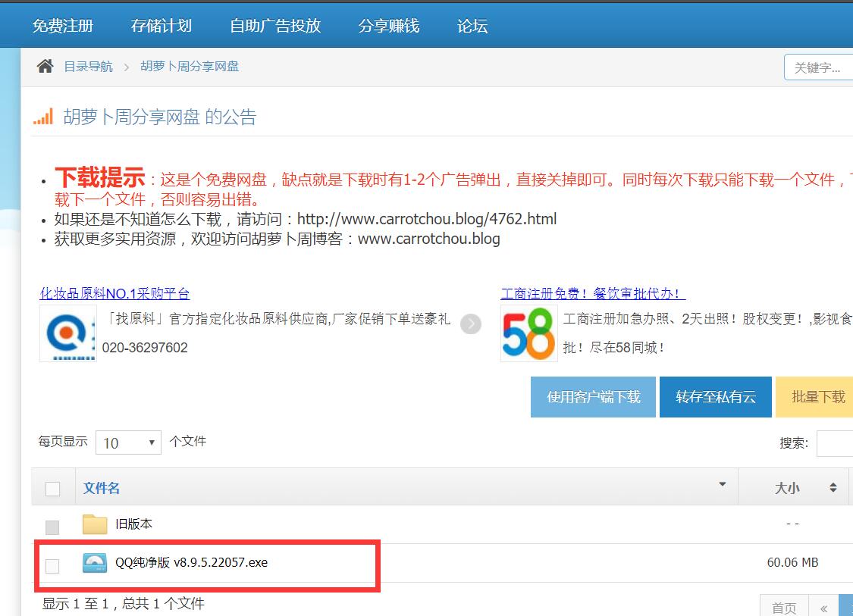Viewport: 853px width, 616px height.
Task: Open the QQ纯净版 v8.9.5.22057.exe file
Action: pyautogui.click(x=192, y=563)
